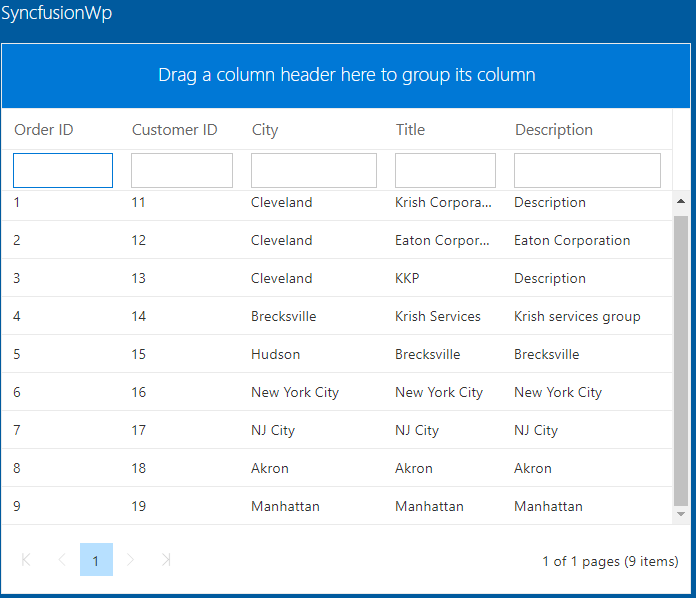Viewport: 696px width, 598px height.
Task: Select the Krish services group description cell
Action: coord(577,316)
